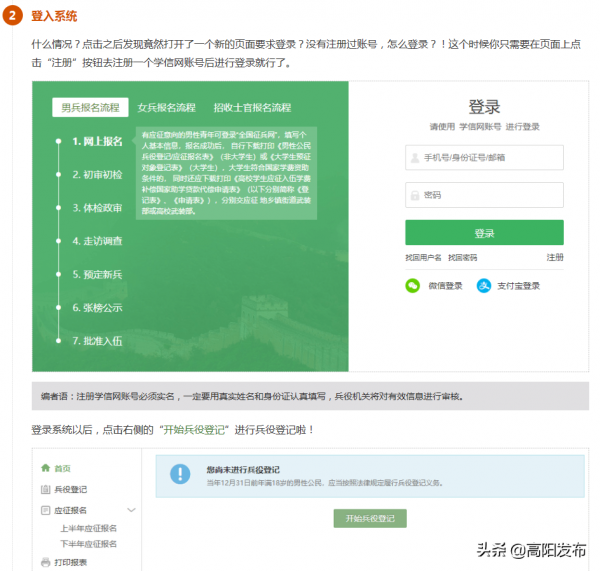Select step 3. 体检政审
Viewport: 600px width, 571px height.
98,208
